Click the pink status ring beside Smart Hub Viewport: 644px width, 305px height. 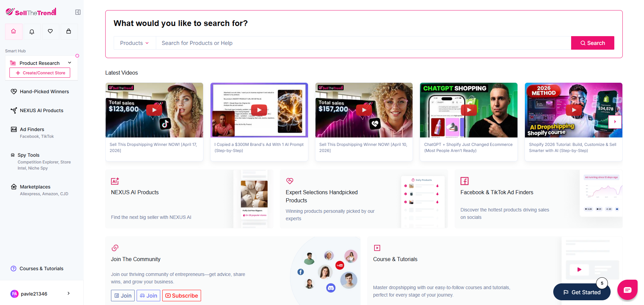77,56
